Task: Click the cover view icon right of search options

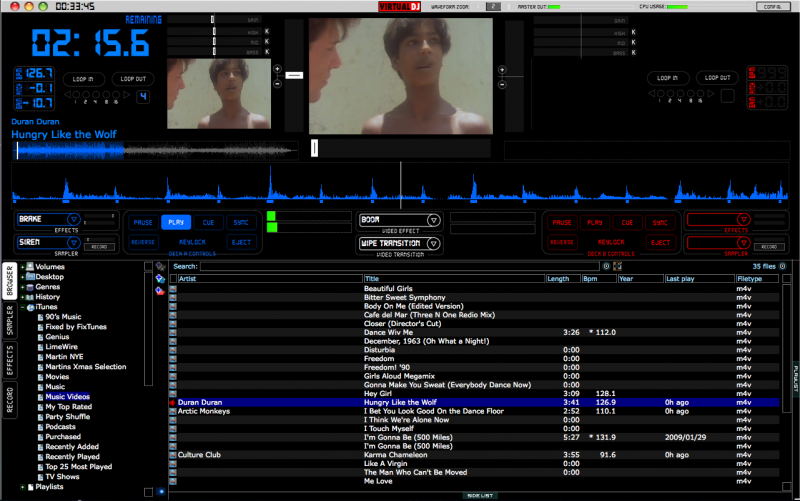Action: pyautogui.click(x=617, y=266)
